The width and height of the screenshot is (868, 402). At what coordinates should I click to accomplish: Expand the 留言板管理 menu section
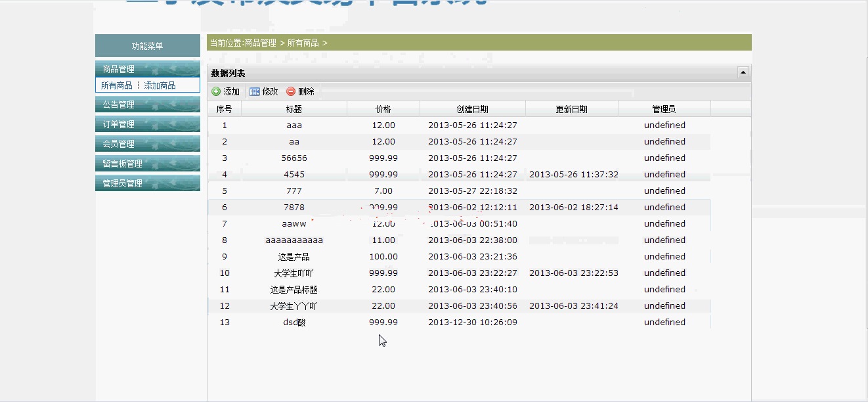(x=148, y=164)
